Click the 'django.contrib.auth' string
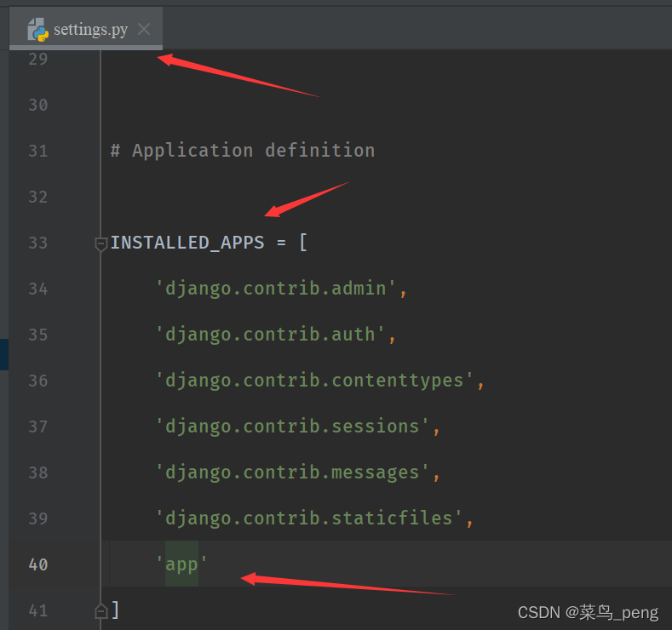This screenshot has height=630, width=672. click(x=271, y=335)
